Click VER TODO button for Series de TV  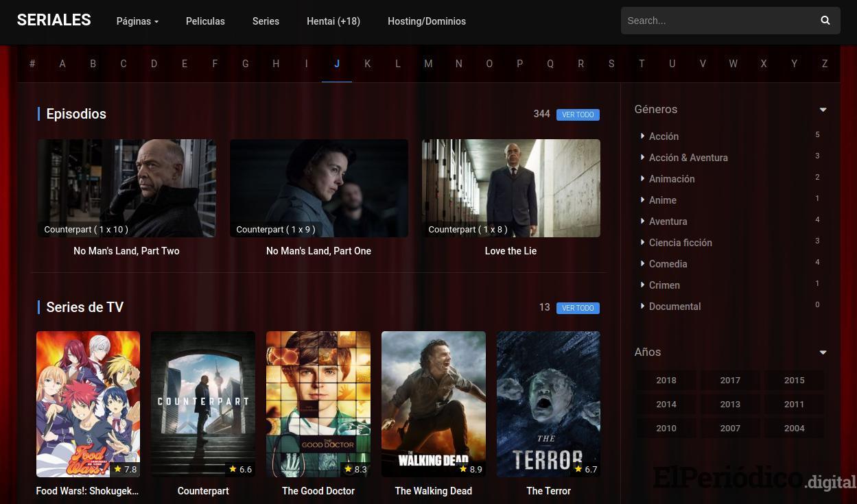[x=578, y=308]
